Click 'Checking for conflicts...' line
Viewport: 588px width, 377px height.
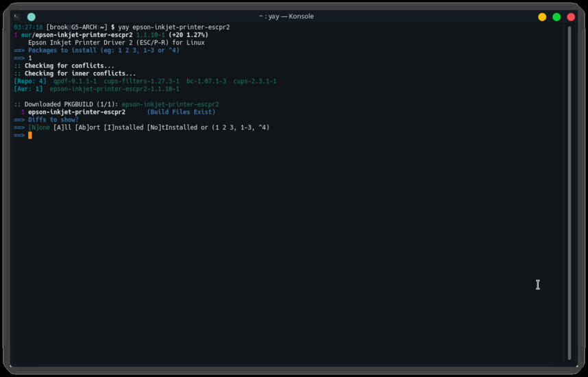[x=64, y=66]
